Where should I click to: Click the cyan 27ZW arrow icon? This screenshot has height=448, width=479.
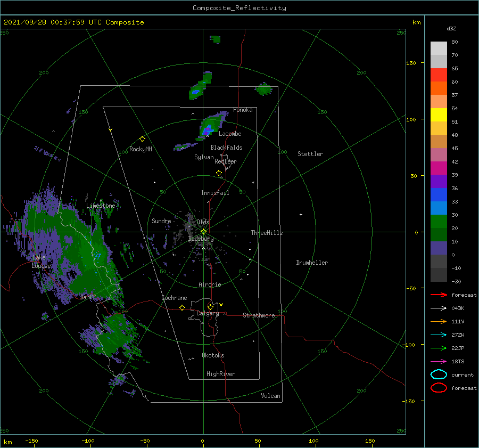[439, 335]
